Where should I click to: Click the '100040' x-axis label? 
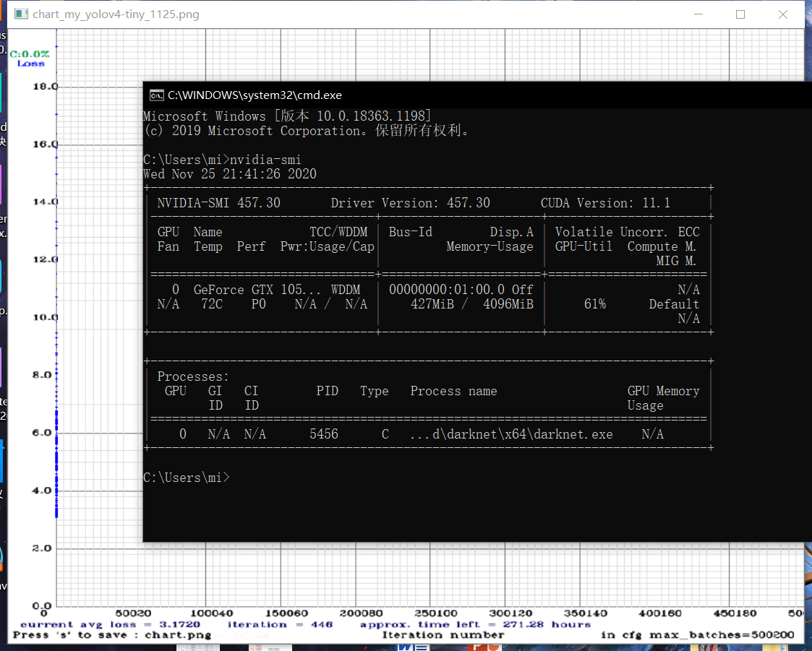click(212, 613)
